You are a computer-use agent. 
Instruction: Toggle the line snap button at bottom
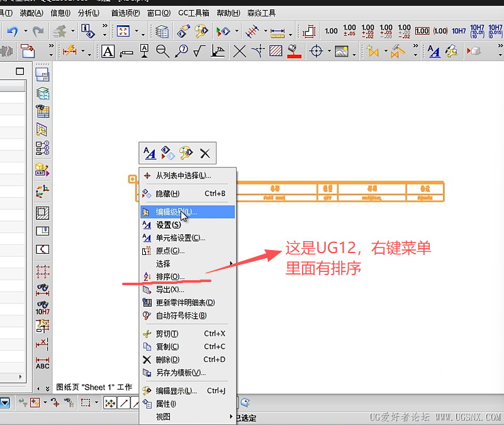(124, 403)
